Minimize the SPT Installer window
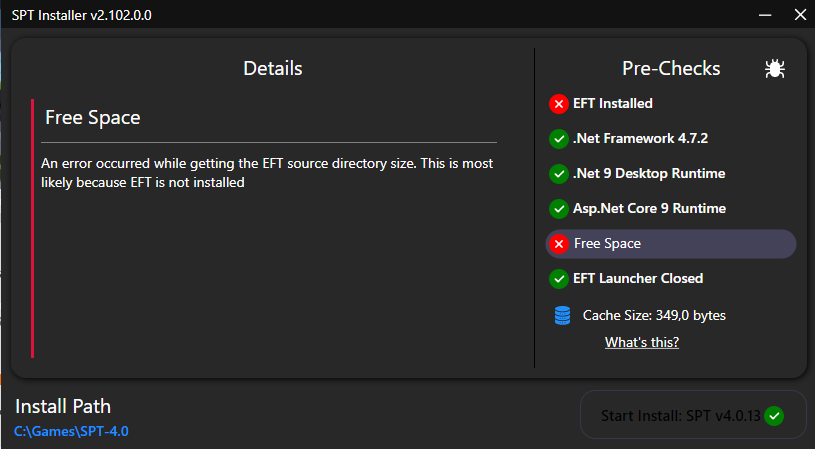The image size is (815, 449). click(765, 15)
